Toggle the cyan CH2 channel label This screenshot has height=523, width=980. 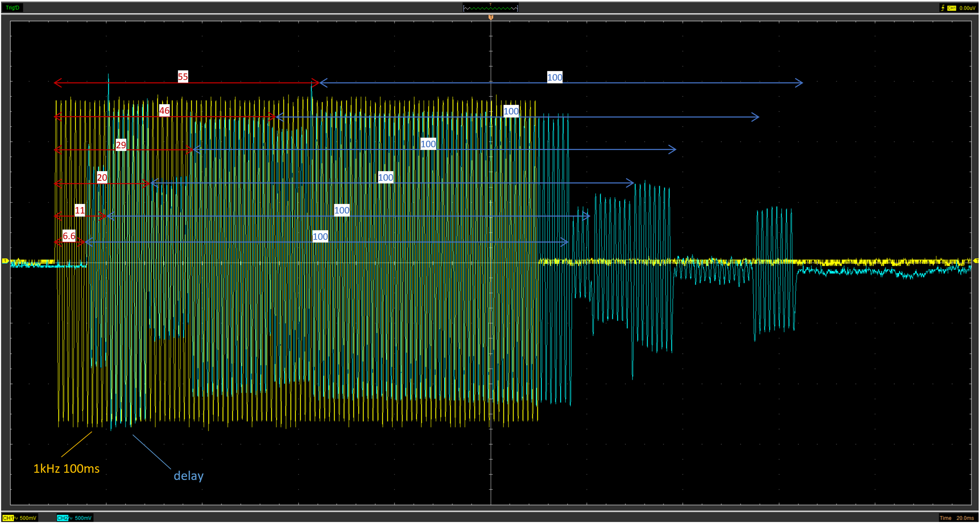pyautogui.click(x=62, y=518)
